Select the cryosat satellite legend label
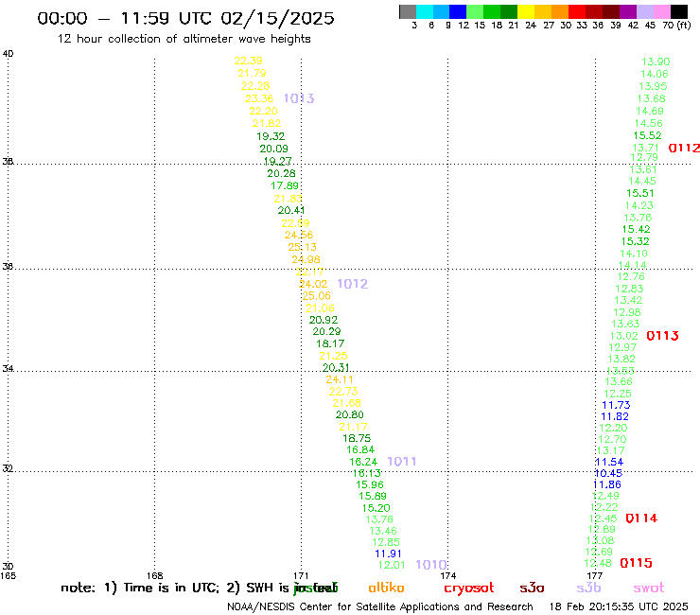 click(469, 588)
